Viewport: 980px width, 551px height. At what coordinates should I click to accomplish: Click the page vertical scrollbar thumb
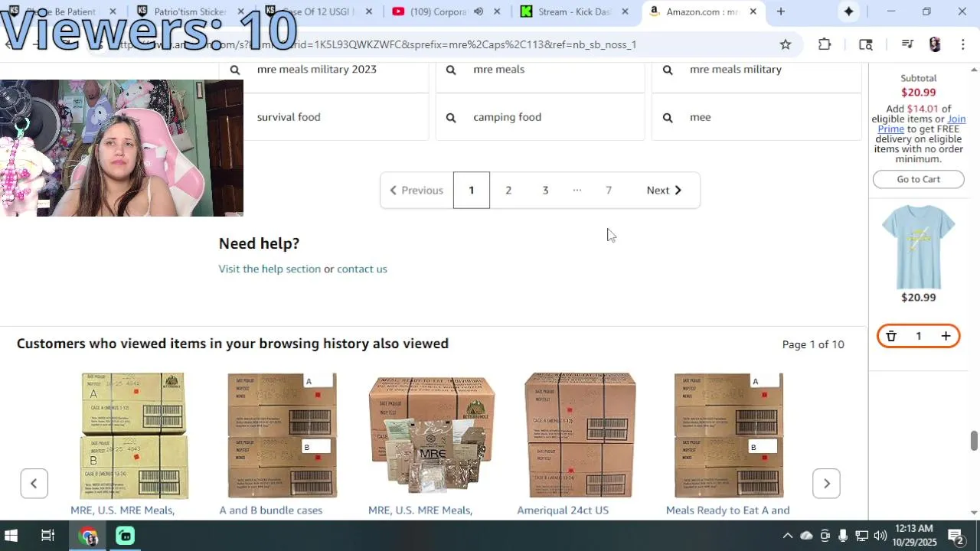(974, 441)
